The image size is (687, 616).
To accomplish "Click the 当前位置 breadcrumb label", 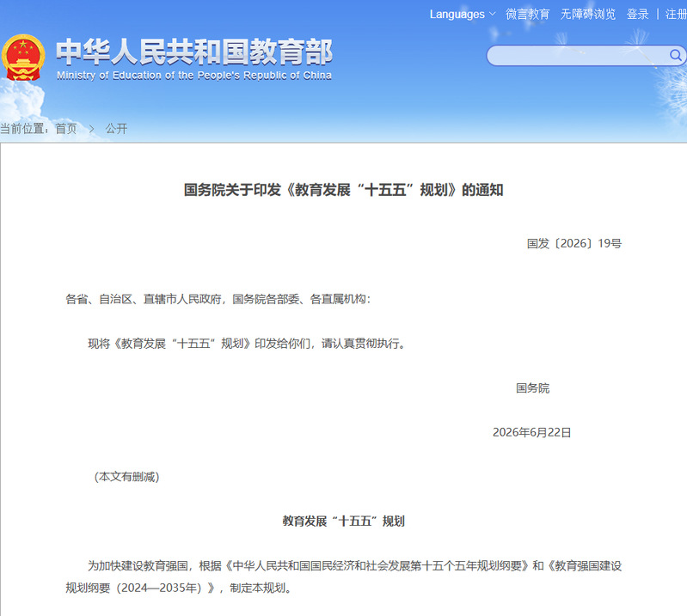I will pos(24,129).
